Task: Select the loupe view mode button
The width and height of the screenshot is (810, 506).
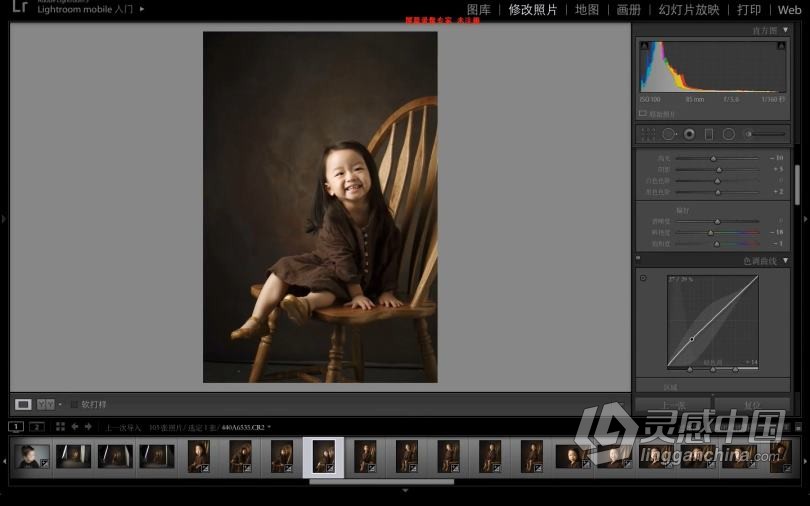Action: point(23,404)
